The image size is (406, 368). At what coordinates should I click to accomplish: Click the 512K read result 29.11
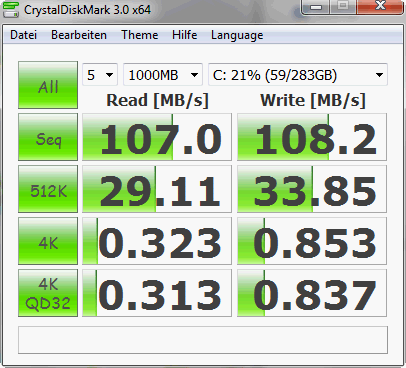pyautogui.click(x=157, y=189)
